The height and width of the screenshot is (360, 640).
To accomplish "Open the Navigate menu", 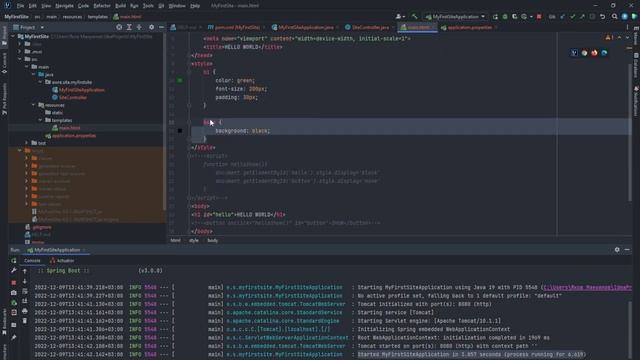I will (x=64, y=6).
